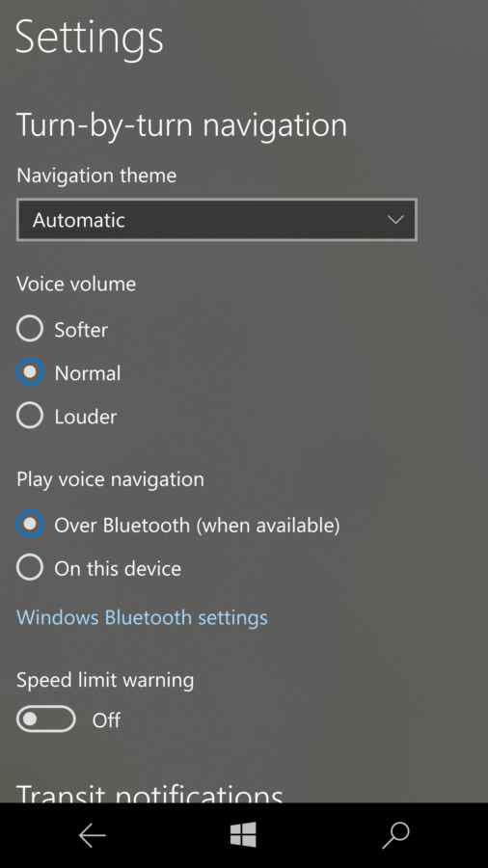Viewport: 488px width, 868px height.
Task: Click the Transit notifications heading
Action: (149, 793)
